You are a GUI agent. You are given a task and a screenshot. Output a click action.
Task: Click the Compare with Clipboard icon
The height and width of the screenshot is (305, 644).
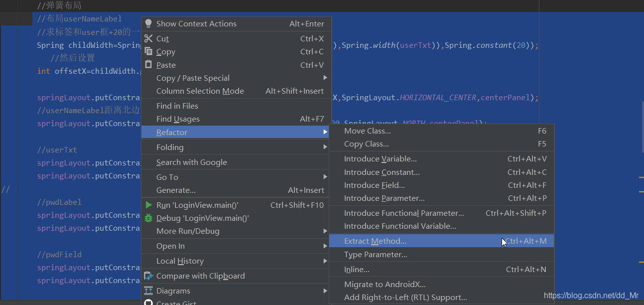pos(148,276)
